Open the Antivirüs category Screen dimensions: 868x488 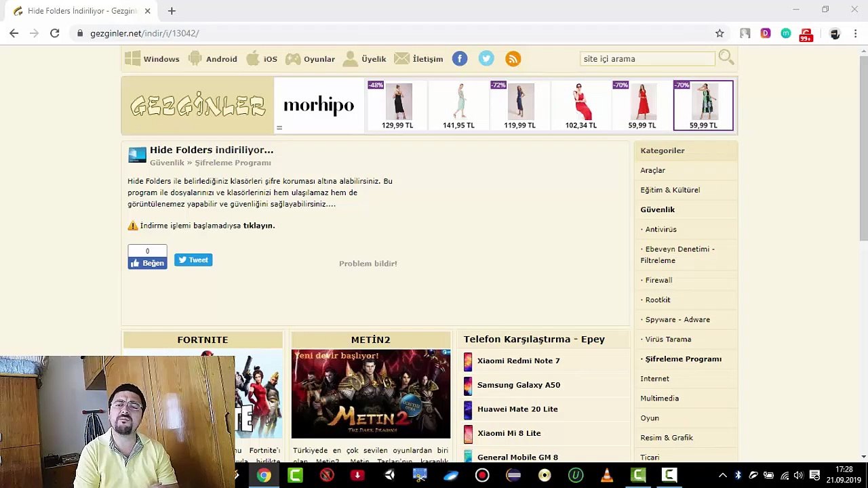(660, 230)
